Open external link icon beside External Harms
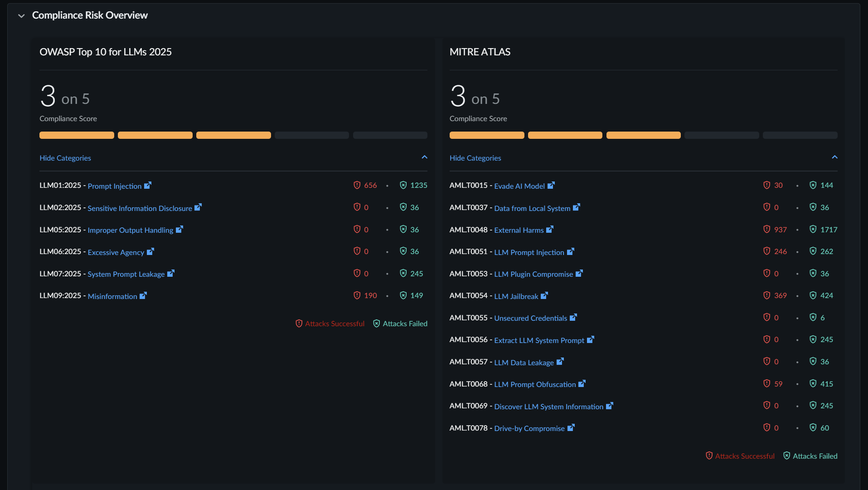Viewport: 868px width, 490px height. click(x=550, y=230)
